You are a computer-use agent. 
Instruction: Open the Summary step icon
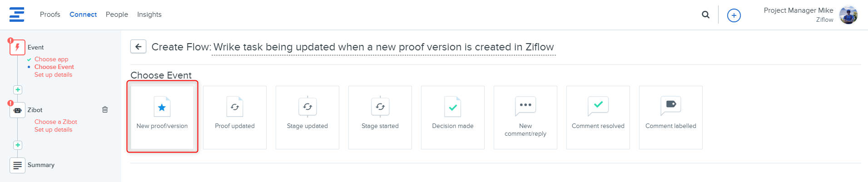(17, 165)
